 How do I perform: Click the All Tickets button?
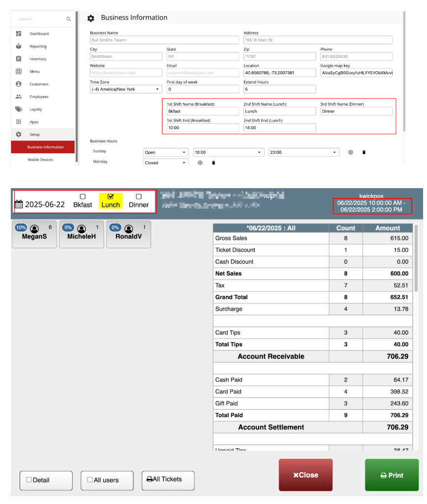(x=168, y=480)
